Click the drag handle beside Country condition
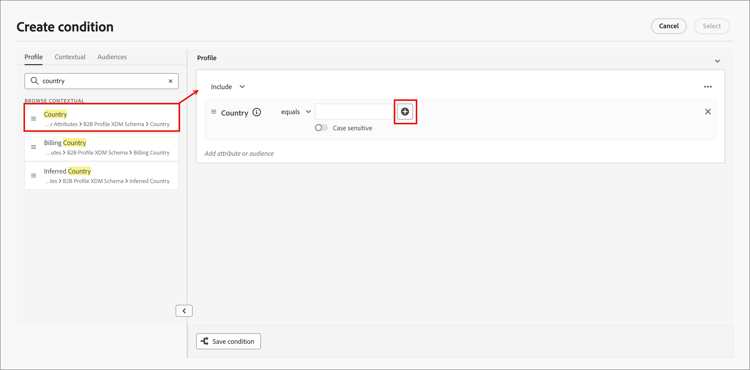The image size is (750, 370). 214,112
